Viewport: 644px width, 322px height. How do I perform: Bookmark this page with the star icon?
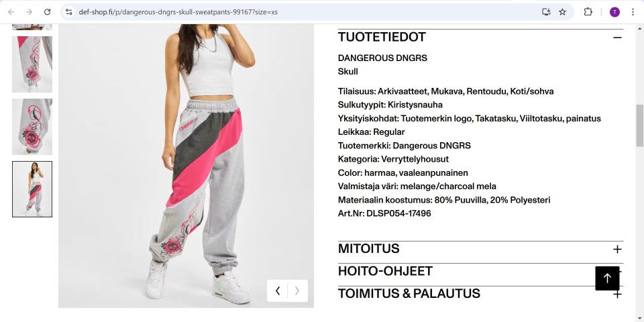[563, 12]
